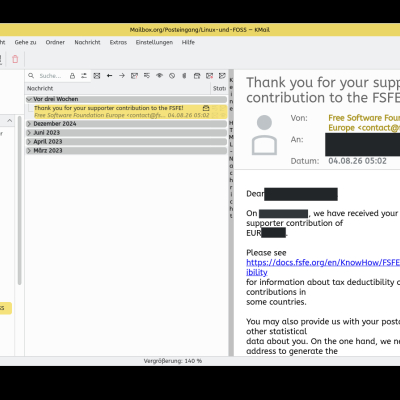Filter by unread messages envelope icon

tap(97, 76)
